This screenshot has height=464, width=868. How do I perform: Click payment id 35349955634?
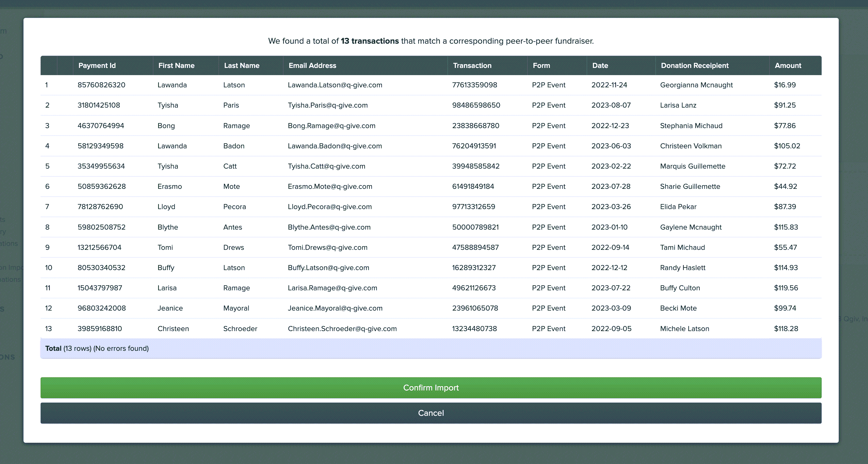101,166
